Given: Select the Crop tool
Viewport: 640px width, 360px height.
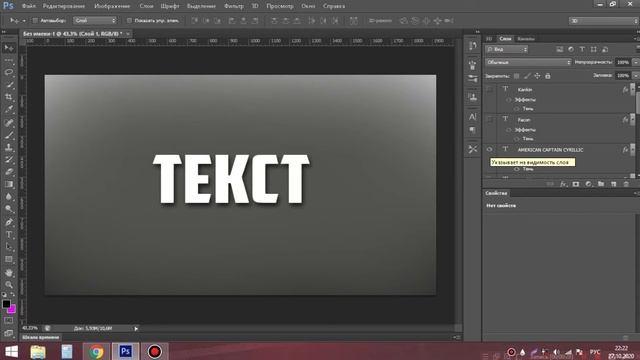Looking at the screenshot, I should point(9,97).
